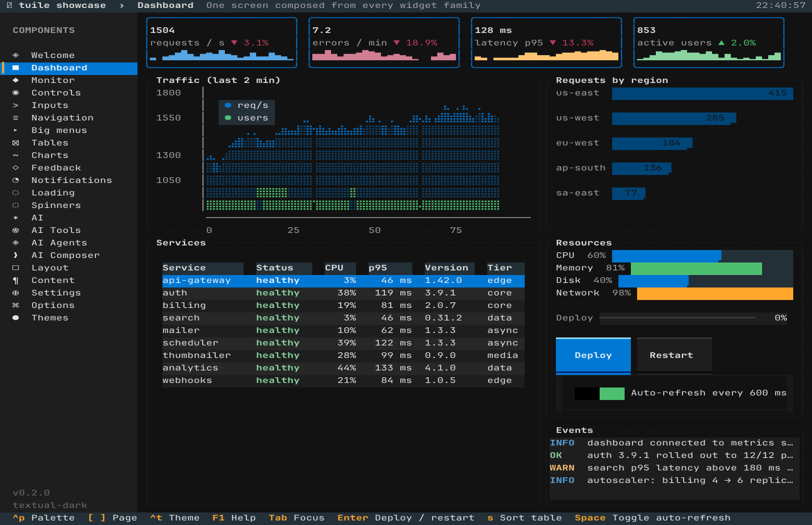812x525 pixels.
Task: Click the Deploy progress bar
Action: coord(677,318)
